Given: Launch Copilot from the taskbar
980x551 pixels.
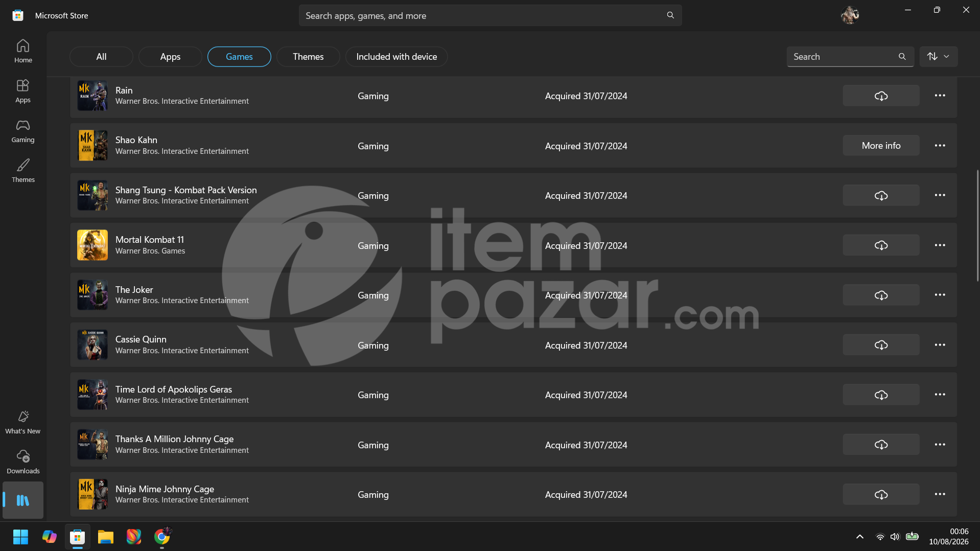Looking at the screenshot, I should pyautogui.click(x=49, y=537).
